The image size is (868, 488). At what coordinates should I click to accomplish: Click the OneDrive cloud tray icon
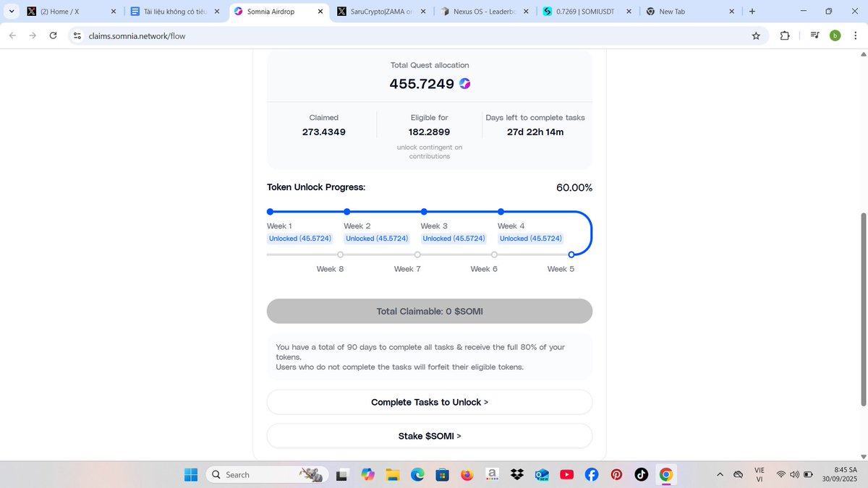[738, 474]
